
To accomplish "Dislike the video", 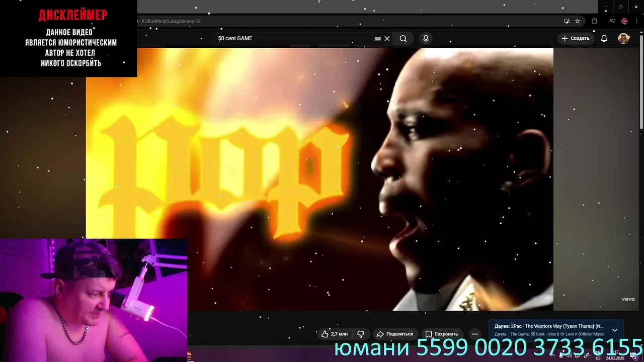I will [361, 334].
